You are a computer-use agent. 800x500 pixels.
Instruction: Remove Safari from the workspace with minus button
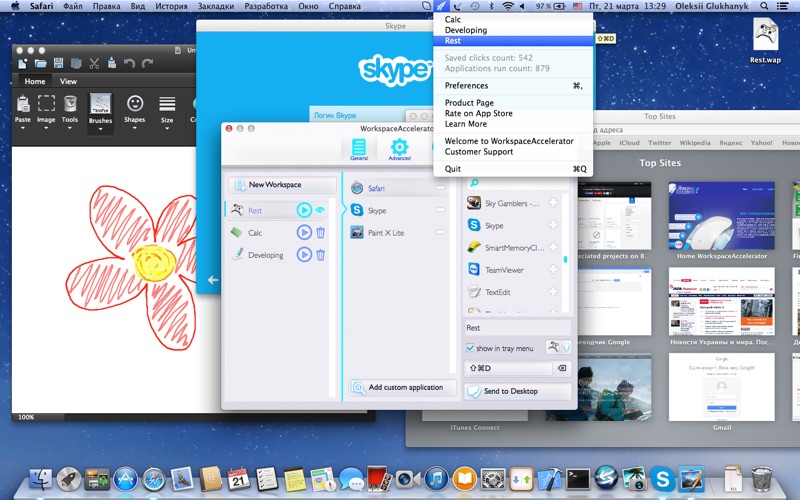pos(440,188)
